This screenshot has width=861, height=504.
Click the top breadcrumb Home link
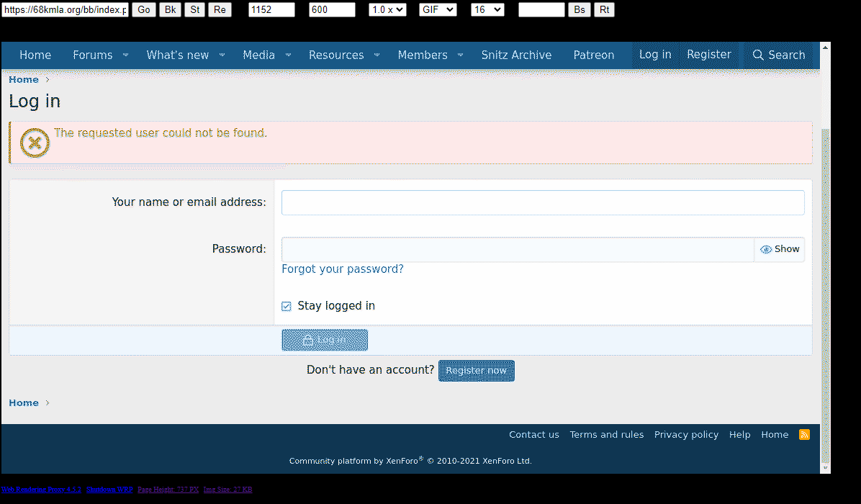pyautogui.click(x=24, y=80)
